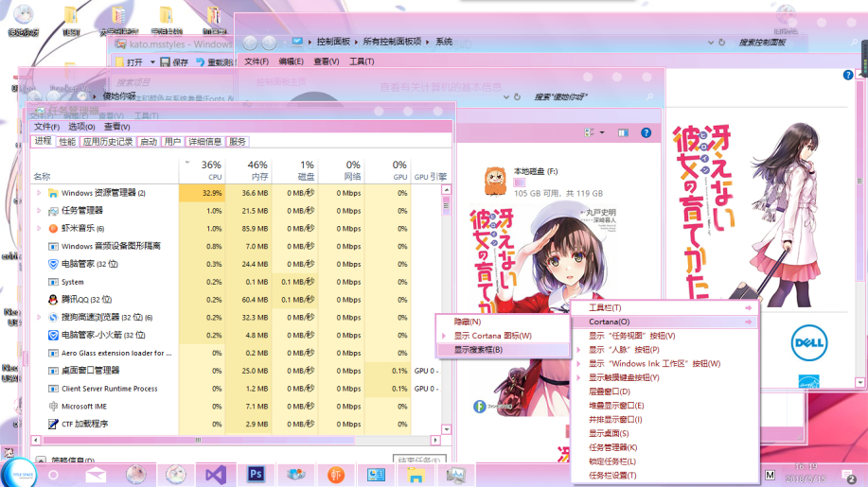Click the help icon in the system window

[848, 75]
